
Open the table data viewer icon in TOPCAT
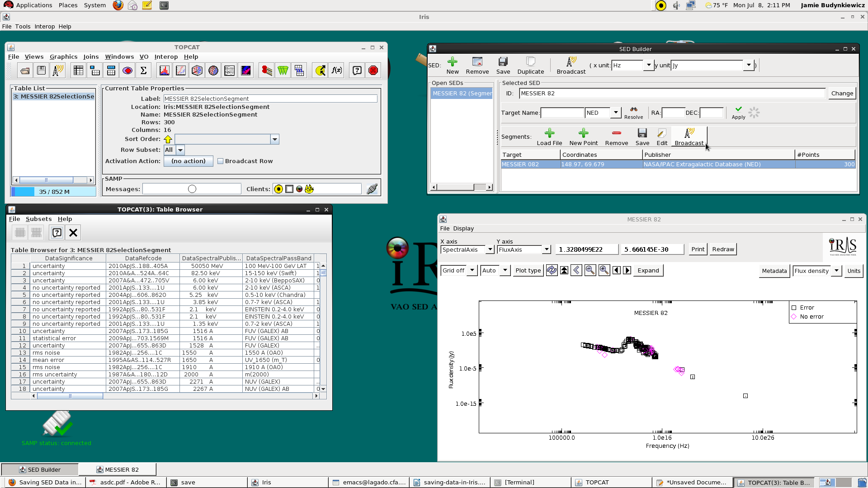79,70
